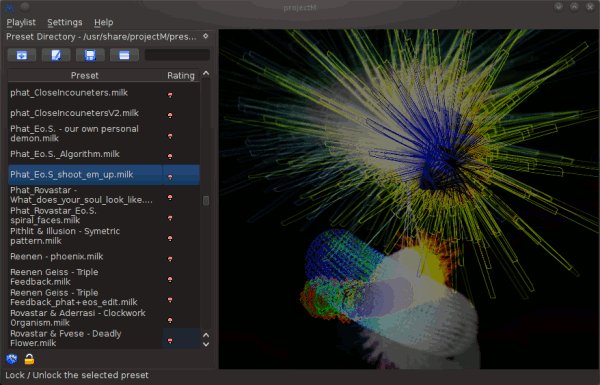Select Phat_Rovastar What_does_your_soul_look_like preset
This screenshot has height=385, width=600.
pos(85,195)
